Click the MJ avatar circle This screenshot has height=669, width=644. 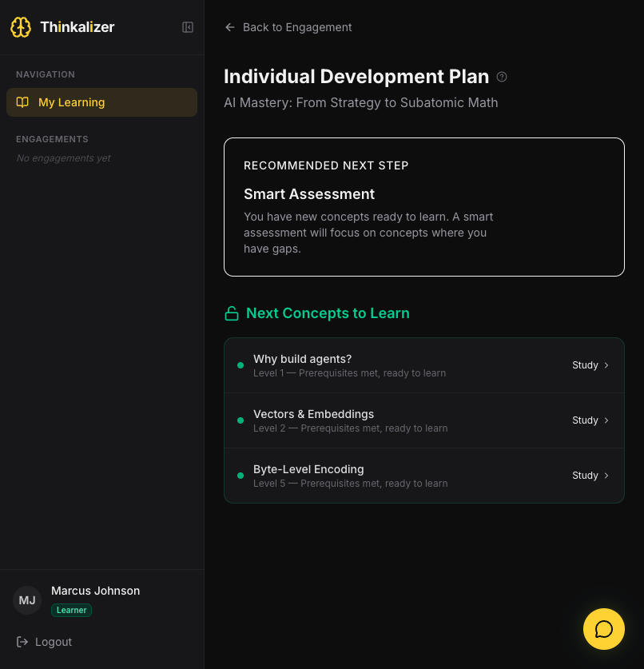pos(26,600)
